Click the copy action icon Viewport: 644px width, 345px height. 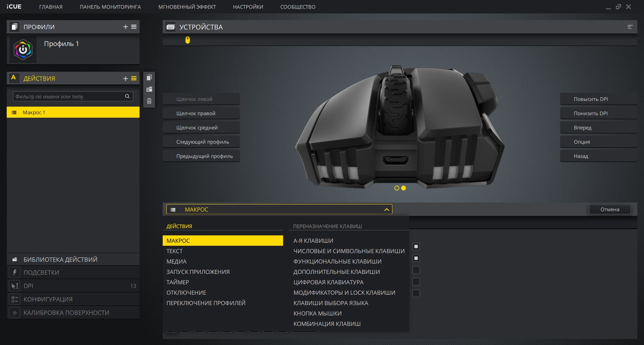(x=149, y=78)
